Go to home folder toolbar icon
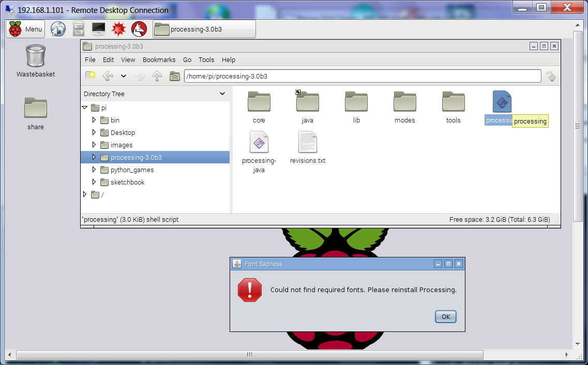The width and height of the screenshot is (588, 365). [x=175, y=77]
